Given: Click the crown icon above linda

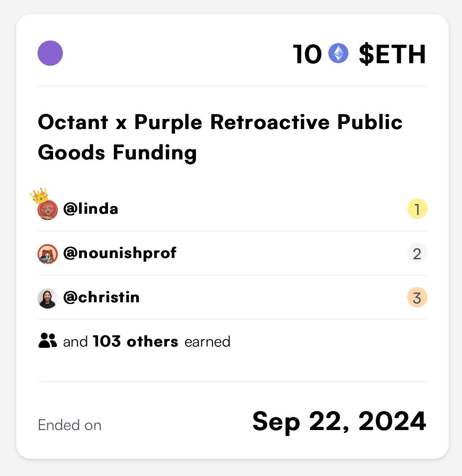Looking at the screenshot, I should point(38,195).
